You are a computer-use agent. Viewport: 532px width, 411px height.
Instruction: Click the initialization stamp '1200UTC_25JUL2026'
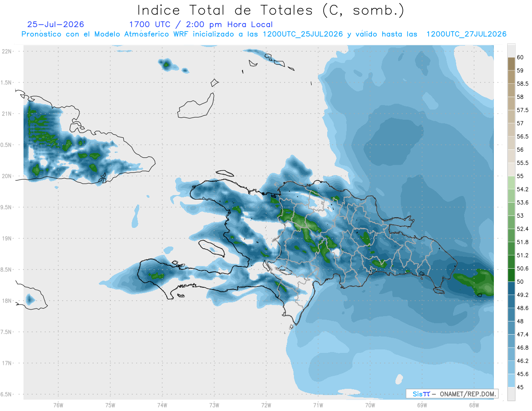coord(303,34)
